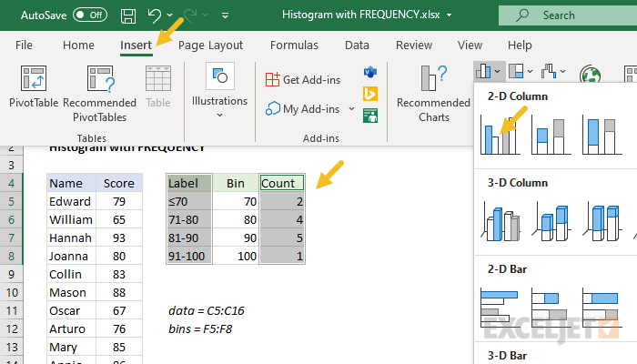
Task: Open the Undo history dropdown
Action: coord(170,15)
